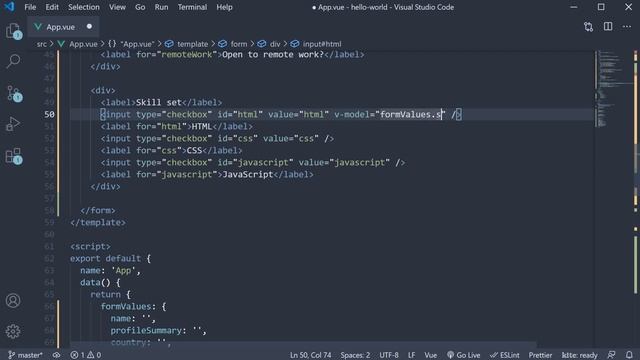Open the Explorer view in activity bar
640x360 pixels.
pos(13,31)
